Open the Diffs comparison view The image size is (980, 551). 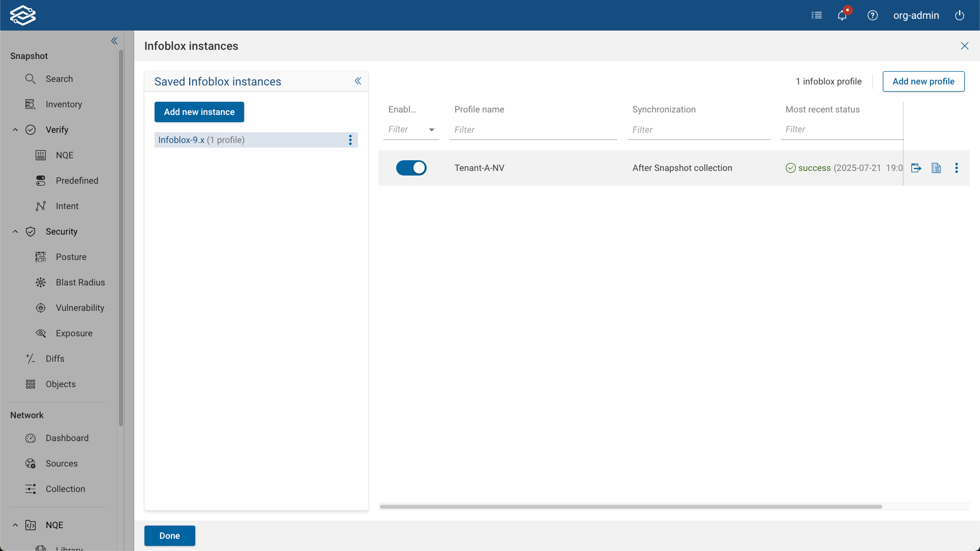click(54, 358)
